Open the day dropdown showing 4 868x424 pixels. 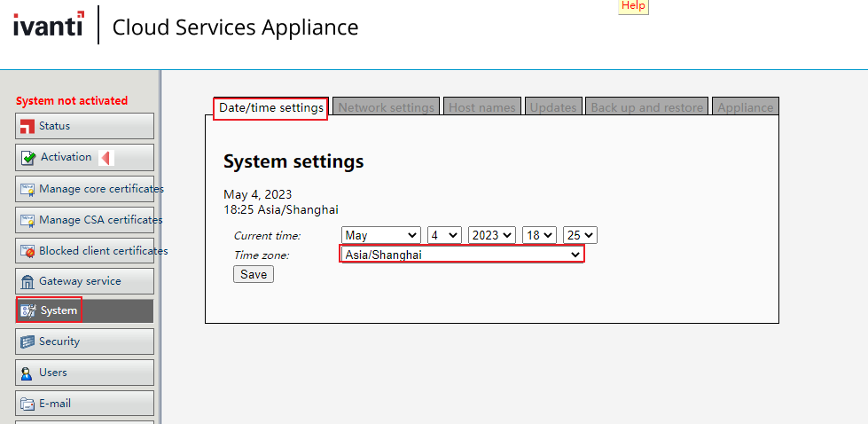[x=444, y=235]
